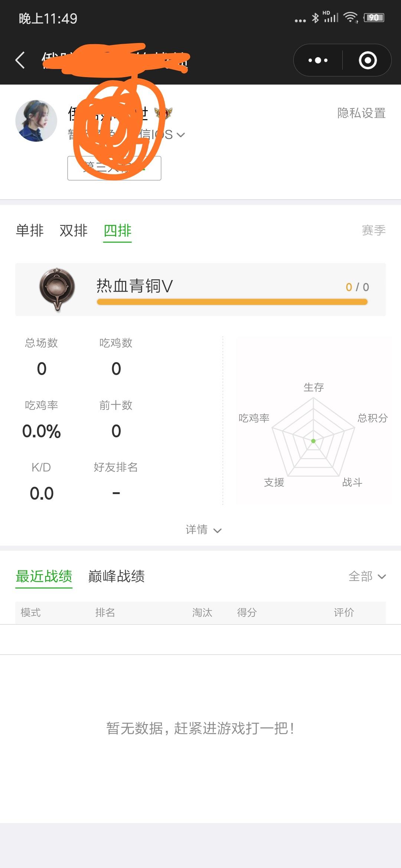401x868 pixels.
Task: Tap the battery indicator icon
Action: [374, 17]
